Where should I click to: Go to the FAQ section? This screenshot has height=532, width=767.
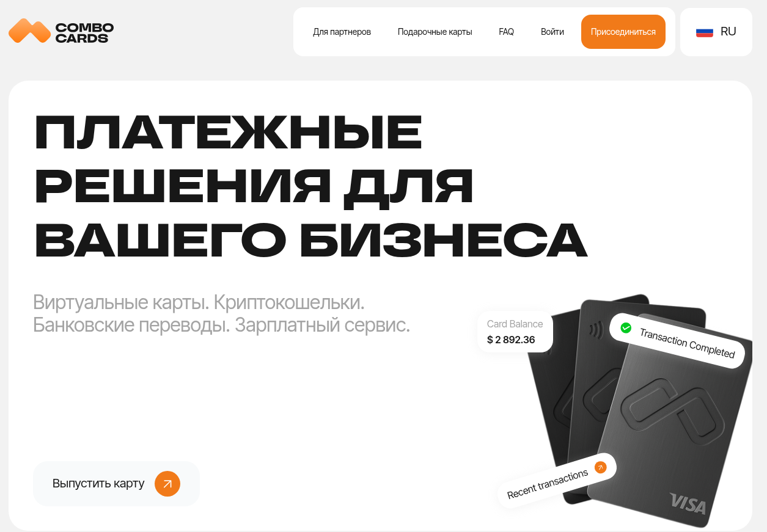click(506, 32)
